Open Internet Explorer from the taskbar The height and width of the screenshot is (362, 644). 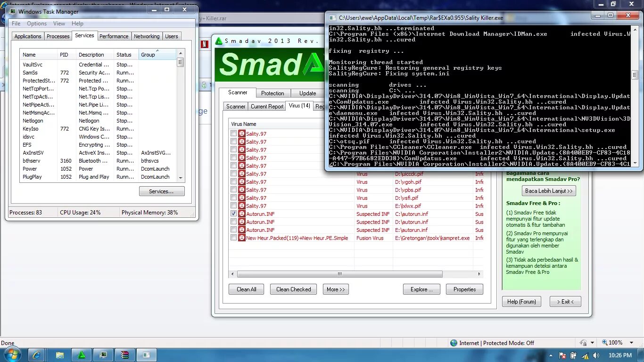[x=36, y=355]
